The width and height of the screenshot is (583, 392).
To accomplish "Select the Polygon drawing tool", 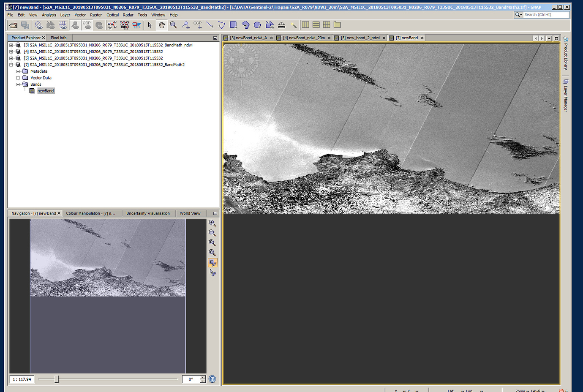I will (245, 25).
